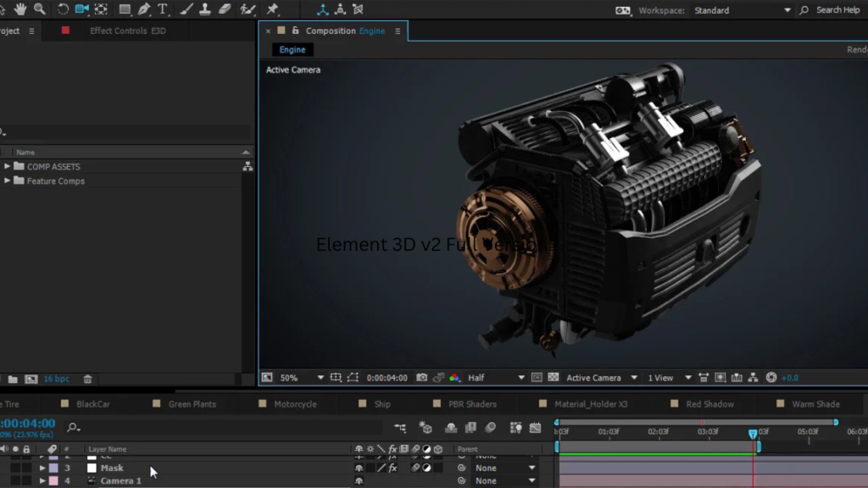
Task: Click the timeline current time indicator
Action: 753,433
